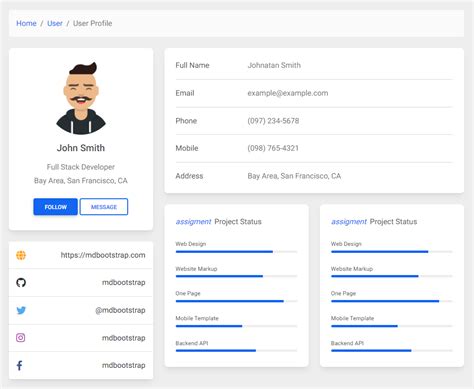Click the example@example.com email value
Viewport: 474px width, 389px height.
[288, 93]
